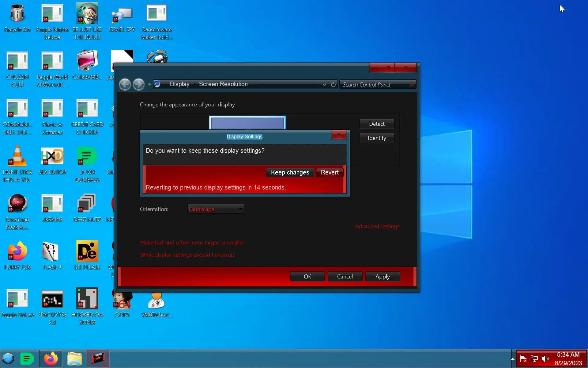This screenshot has height=368, width=588.
Task: Click the Start orb button
Action: [x=8, y=358]
